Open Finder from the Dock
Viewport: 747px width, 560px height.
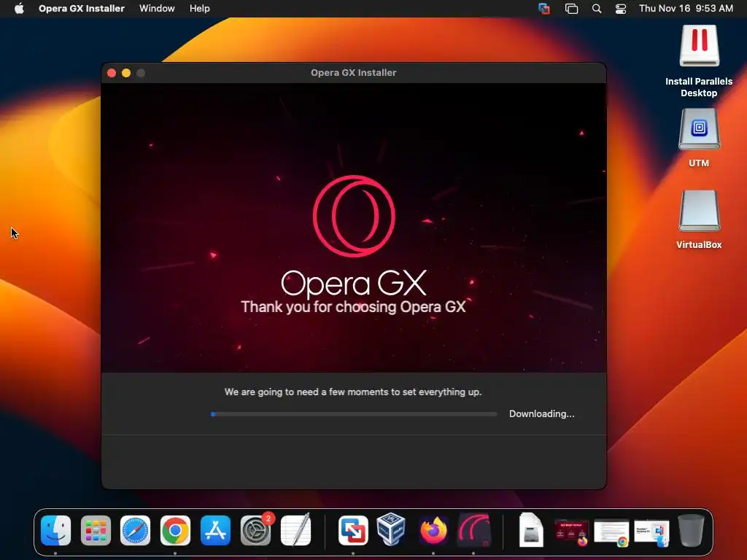(x=55, y=530)
